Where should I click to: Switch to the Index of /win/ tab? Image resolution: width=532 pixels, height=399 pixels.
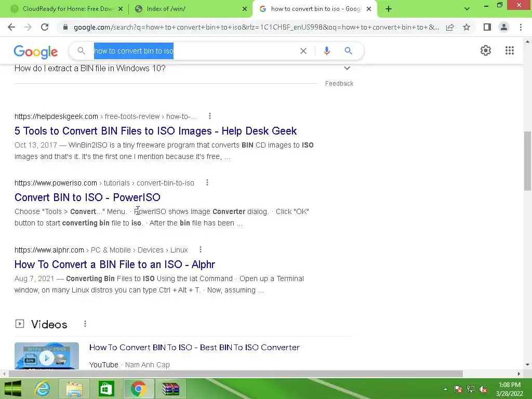pyautogui.click(x=190, y=9)
